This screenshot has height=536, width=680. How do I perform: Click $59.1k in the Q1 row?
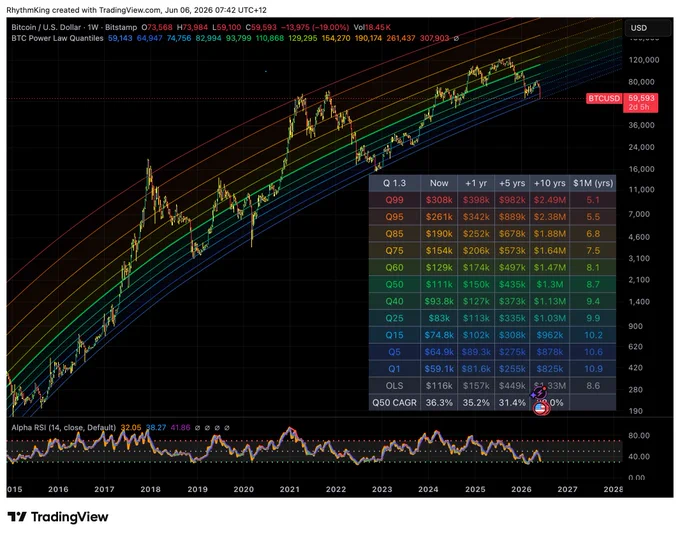[439, 369]
